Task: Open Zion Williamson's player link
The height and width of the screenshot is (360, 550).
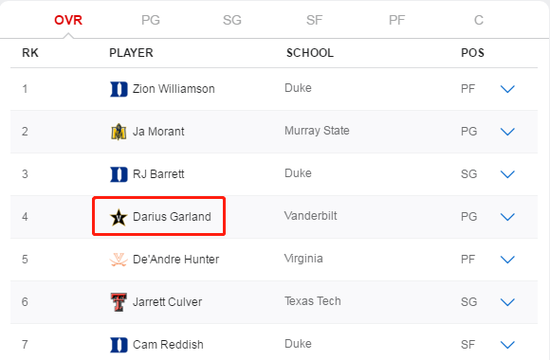Action: [x=174, y=89]
